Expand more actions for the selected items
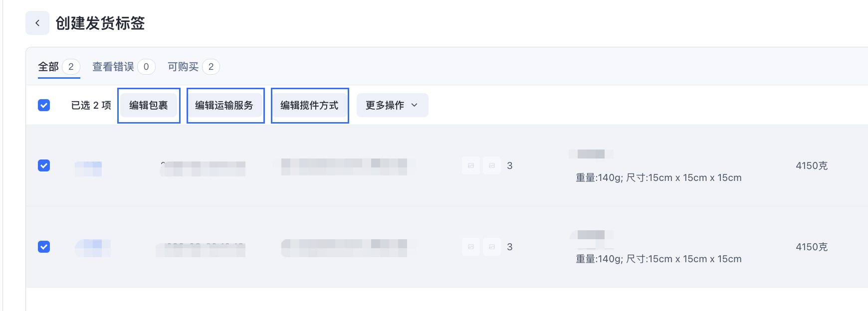868x311 pixels. 392,105
